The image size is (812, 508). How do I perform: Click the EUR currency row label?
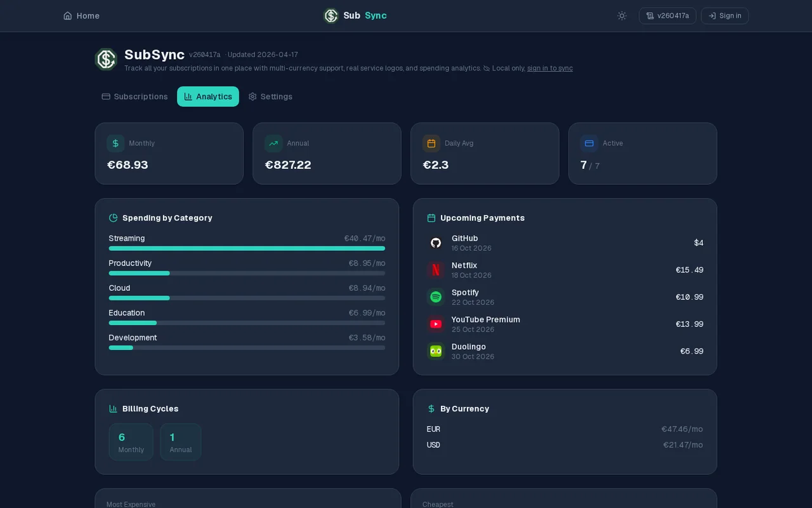[433, 429]
